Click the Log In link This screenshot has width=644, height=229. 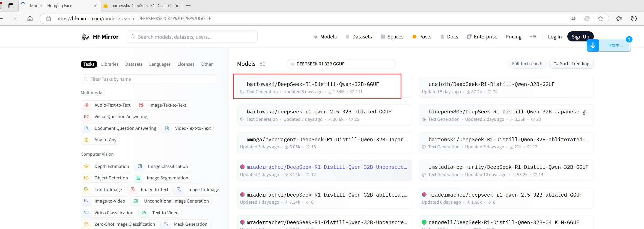(555, 37)
